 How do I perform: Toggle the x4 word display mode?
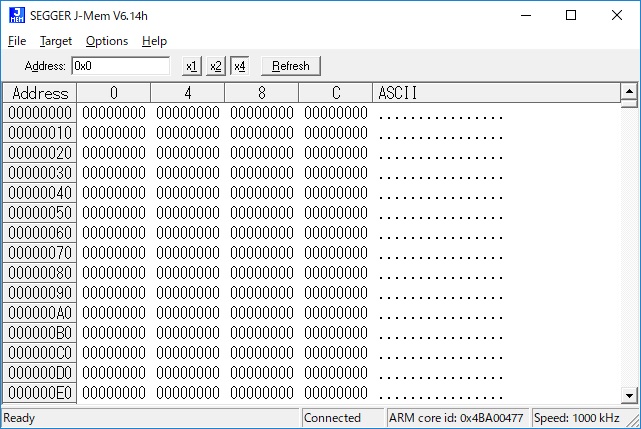240,66
